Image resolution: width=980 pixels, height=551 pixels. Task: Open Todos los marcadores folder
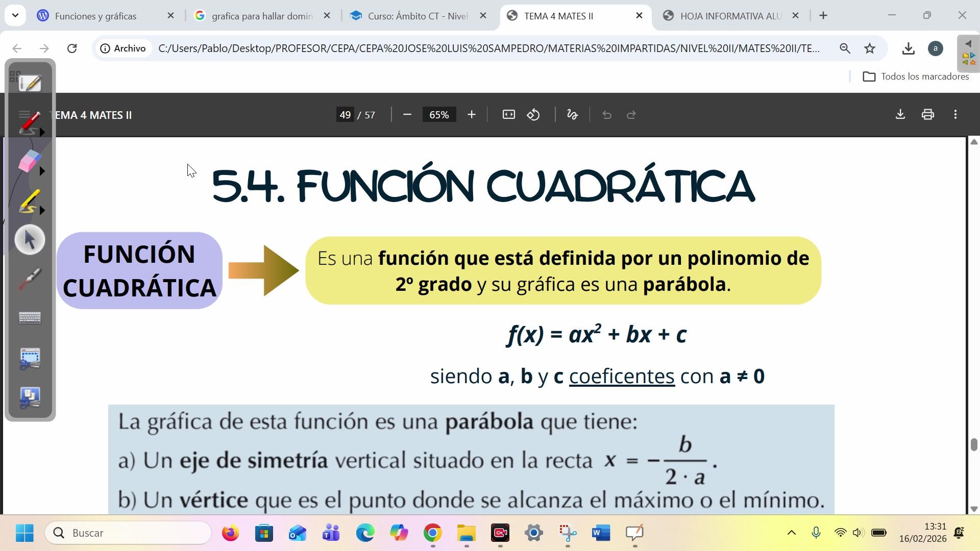(916, 77)
